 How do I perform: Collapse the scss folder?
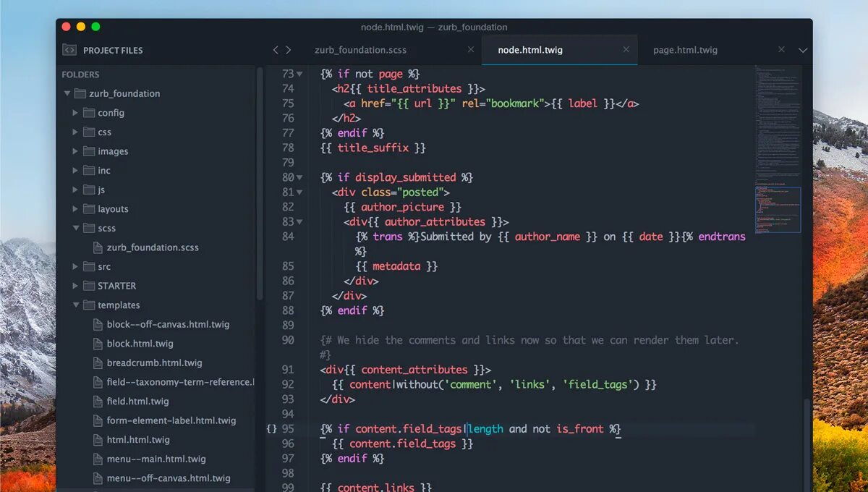coord(76,228)
